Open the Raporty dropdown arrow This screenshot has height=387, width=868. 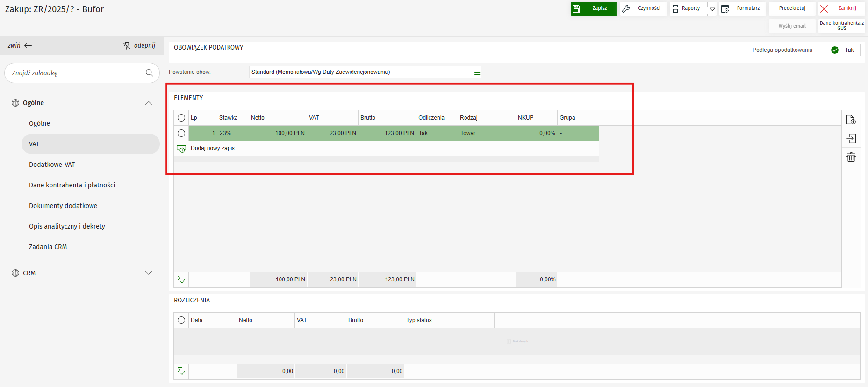pos(712,9)
